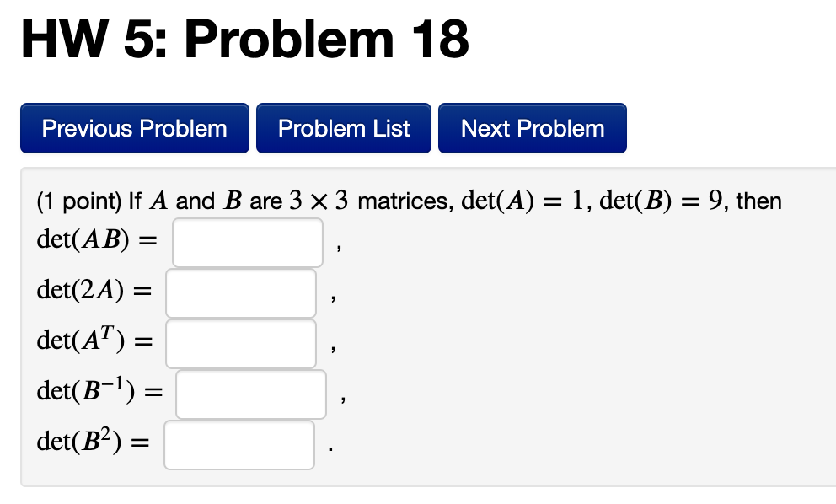Click inside the det(AB) answer box
836x504 pixels.
point(247,242)
